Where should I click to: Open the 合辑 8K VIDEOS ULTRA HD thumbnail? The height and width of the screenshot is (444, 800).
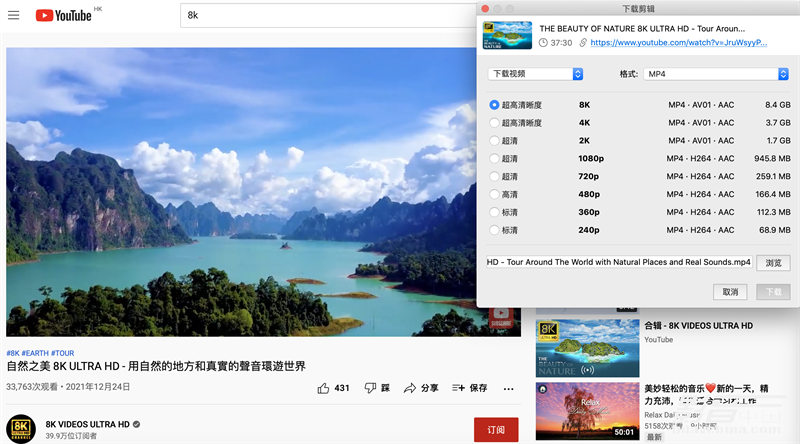pyautogui.click(x=587, y=349)
